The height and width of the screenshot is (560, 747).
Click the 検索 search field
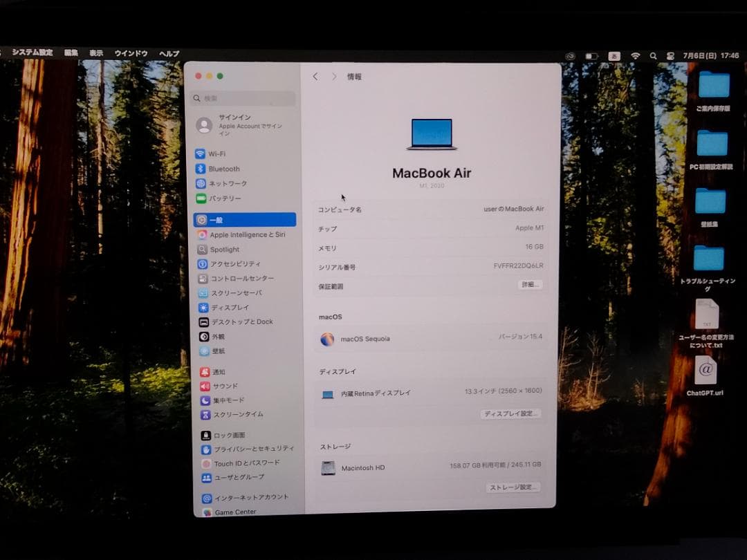[243, 98]
